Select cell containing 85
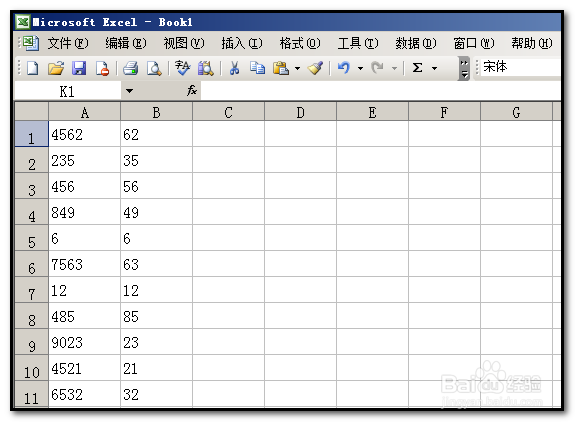Viewport: 575px width, 422px height. pos(156,316)
